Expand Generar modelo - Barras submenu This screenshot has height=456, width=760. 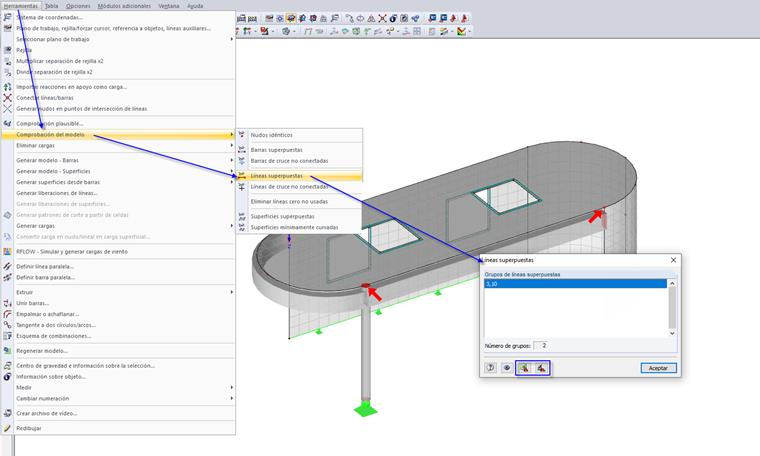click(x=118, y=160)
